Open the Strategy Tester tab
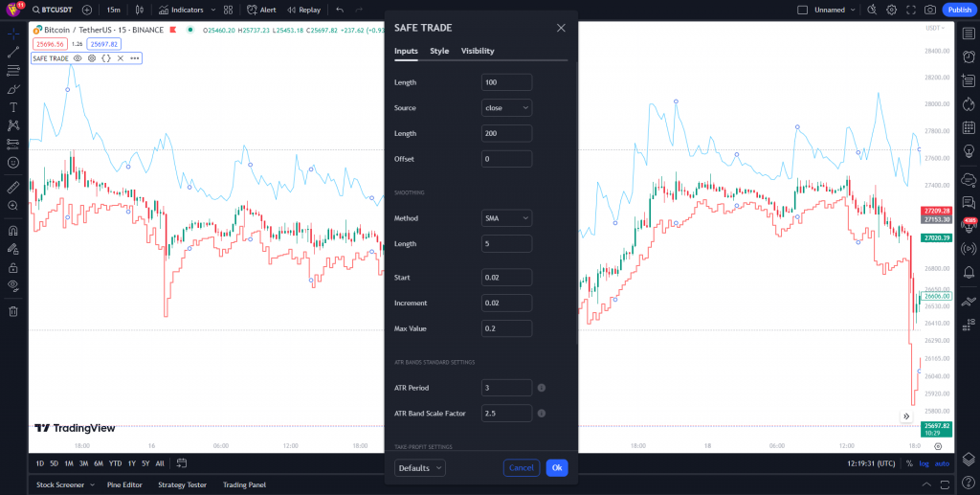980x495 pixels. pos(182,485)
